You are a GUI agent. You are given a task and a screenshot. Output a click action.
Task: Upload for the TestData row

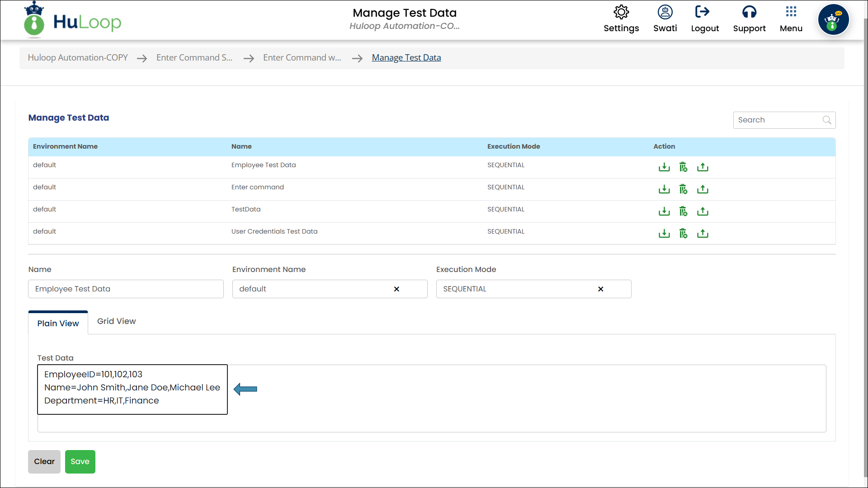(x=703, y=211)
